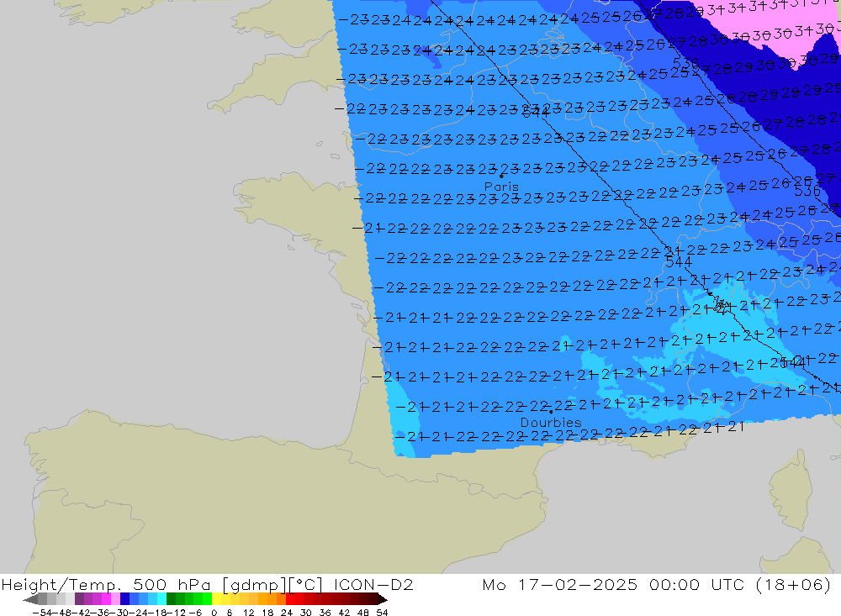The width and height of the screenshot is (841, 616).
Task: Click the "00:00 UTC" time text
Action: click(x=696, y=584)
